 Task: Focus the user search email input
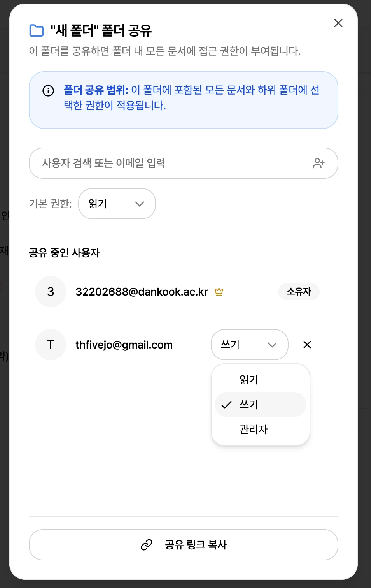tap(171, 163)
